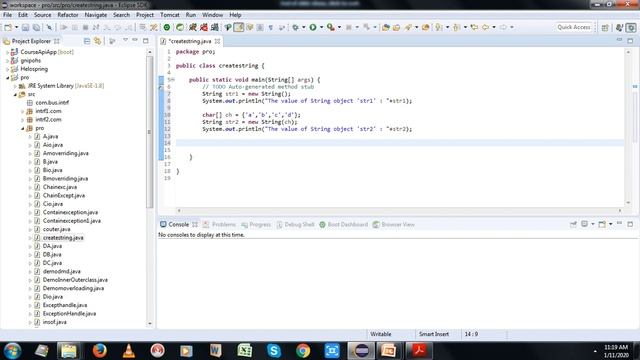
Task: Minimize the Project Explorer view
Action: [135, 40]
